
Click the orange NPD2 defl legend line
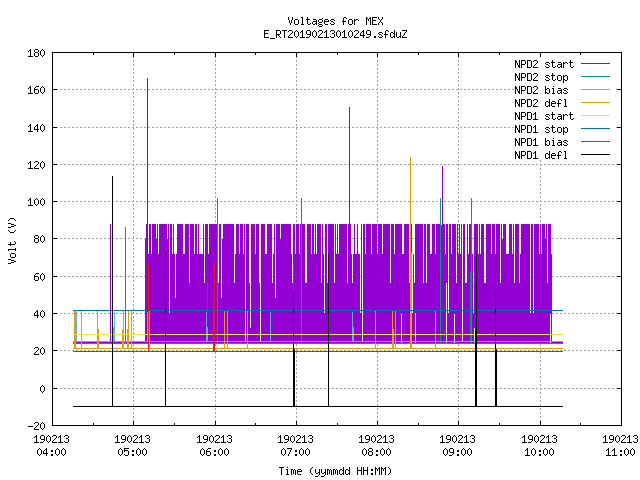(595, 102)
